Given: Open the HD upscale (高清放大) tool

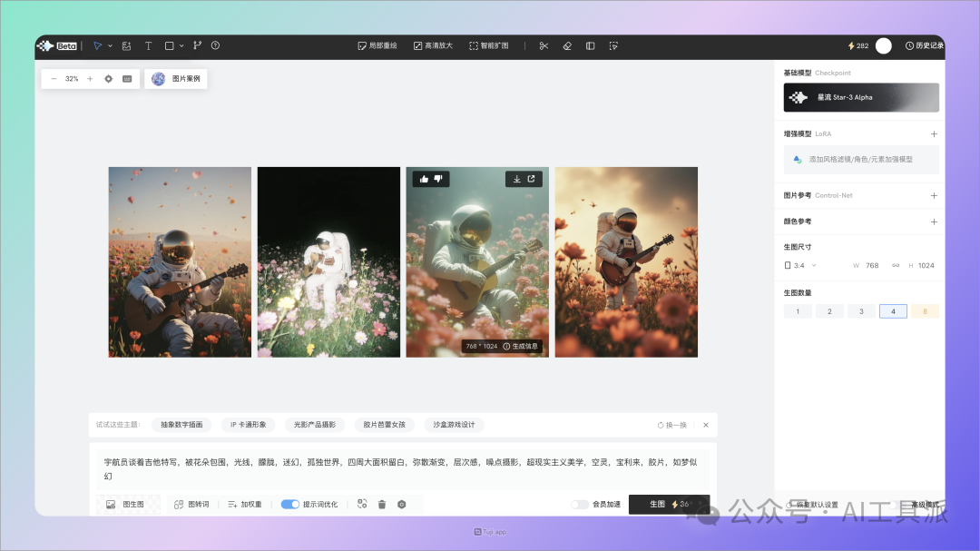Looking at the screenshot, I should (x=433, y=45).
